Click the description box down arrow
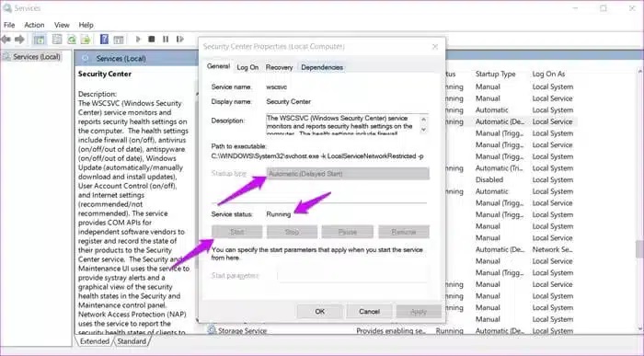The image size is (644, 356). pyautogui.click(x=423, y=130)
